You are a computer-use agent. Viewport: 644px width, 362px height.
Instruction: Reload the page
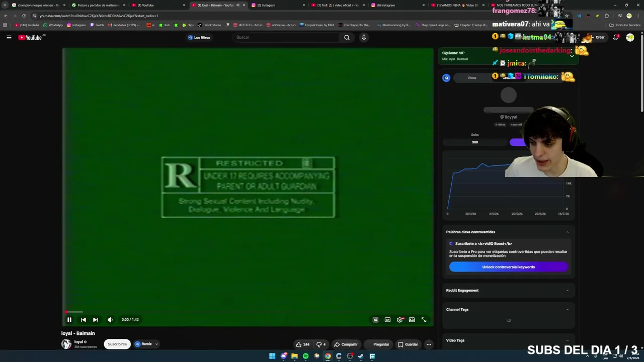[24, 16]
